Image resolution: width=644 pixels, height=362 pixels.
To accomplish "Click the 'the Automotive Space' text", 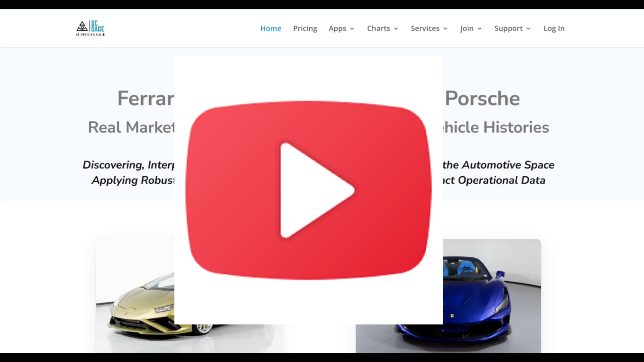I will 498,165.
